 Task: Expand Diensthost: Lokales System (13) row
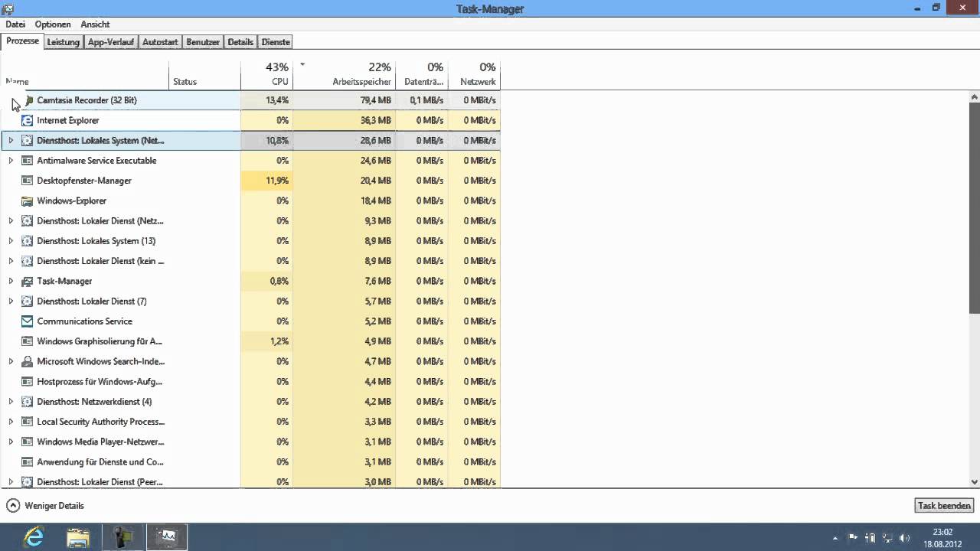pyautogui.click(x=11, y=241)
